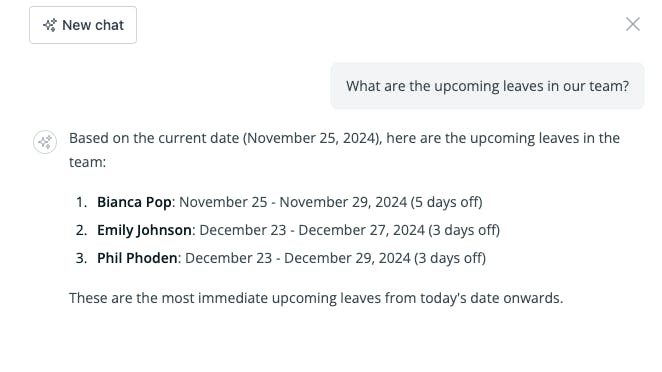Click Phil Phoden's December 23 - December 29 dates

click(x=298, y=258)
